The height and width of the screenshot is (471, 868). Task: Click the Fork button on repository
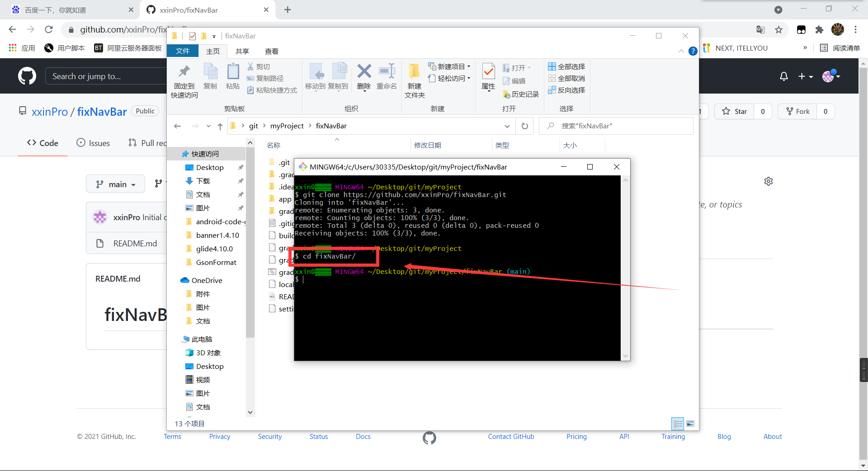[x=797, y=111]
